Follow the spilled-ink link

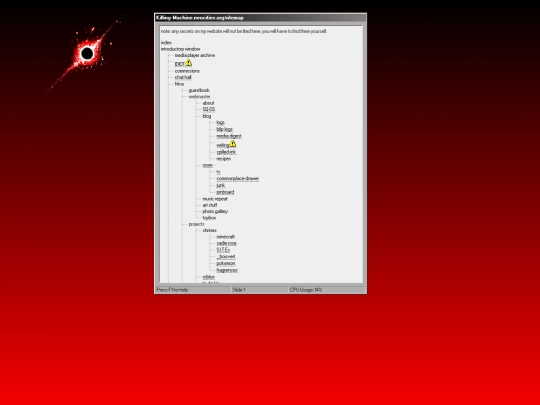point(226,152)
